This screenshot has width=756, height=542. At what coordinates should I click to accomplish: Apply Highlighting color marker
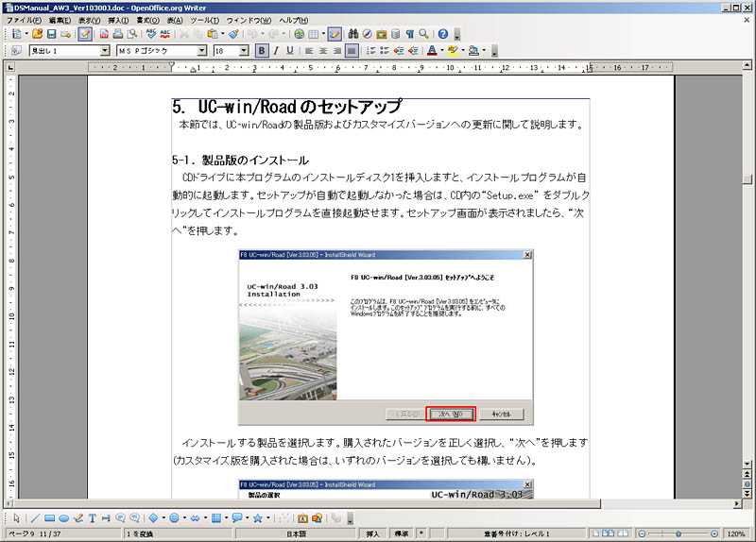453,51
